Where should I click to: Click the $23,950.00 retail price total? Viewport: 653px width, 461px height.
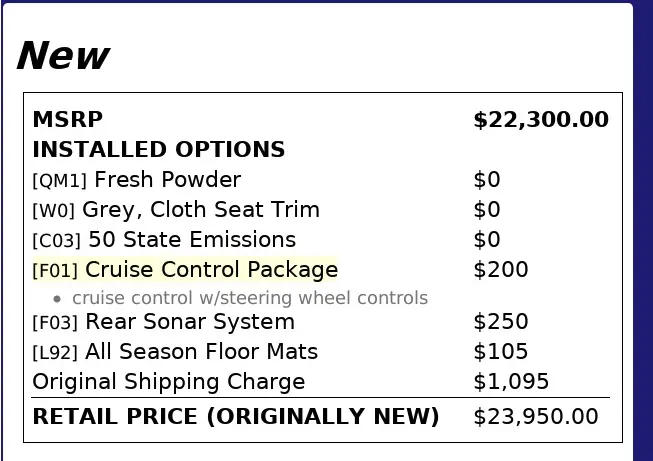coord(535,417)
